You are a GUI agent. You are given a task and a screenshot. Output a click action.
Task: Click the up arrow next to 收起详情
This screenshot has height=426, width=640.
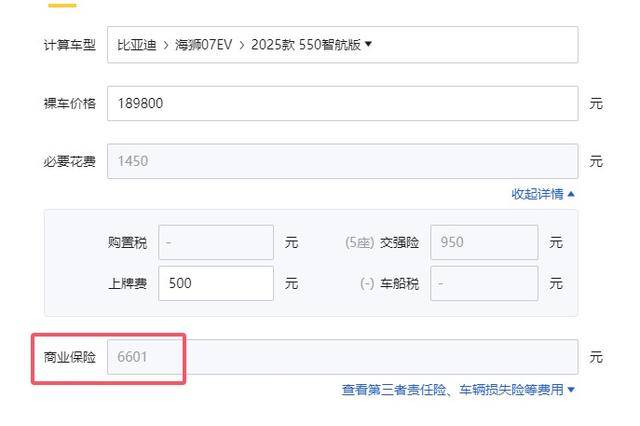point(571,194)
